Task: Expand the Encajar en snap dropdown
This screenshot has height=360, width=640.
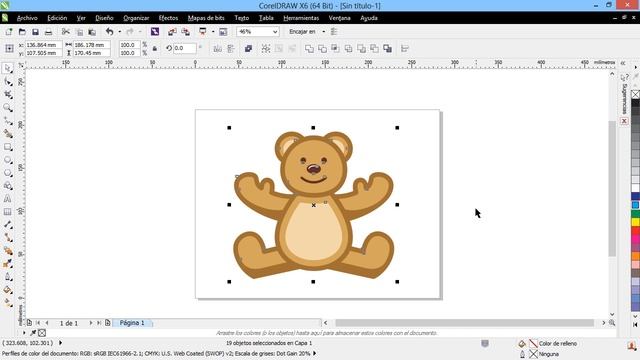Action: point(324,32)
